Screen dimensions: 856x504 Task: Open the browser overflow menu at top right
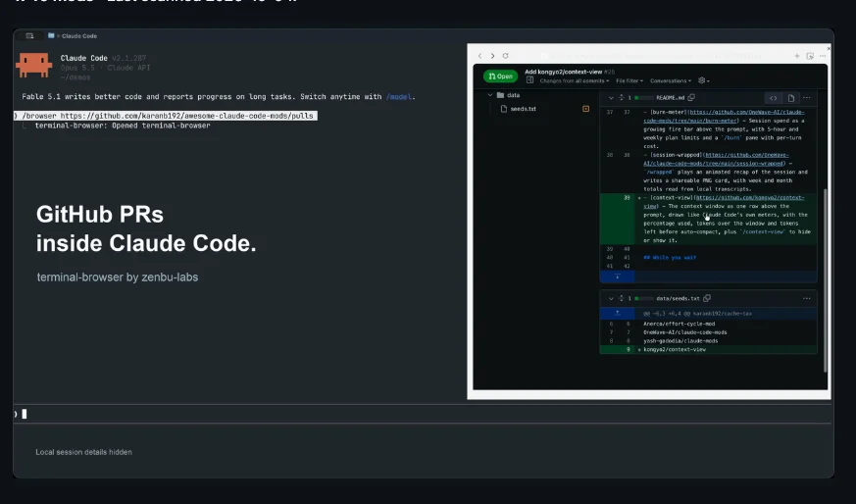[x=823, y=56]
